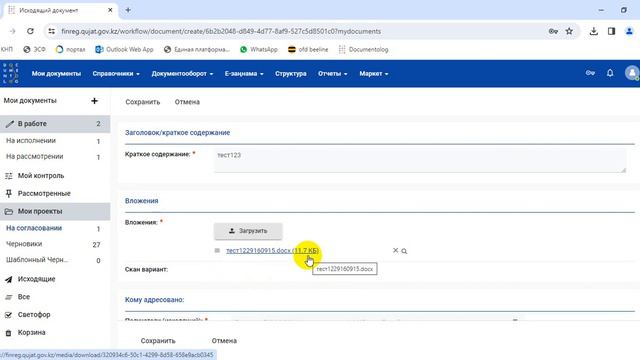Add new document with plus icon
The height and width of the screenshot is (360, 640).
(x=94, y=100)
